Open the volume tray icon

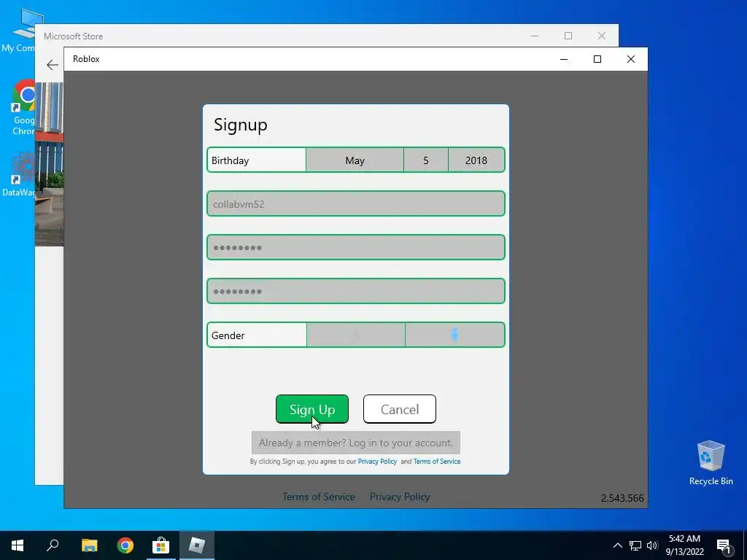(x=652, y=545)
